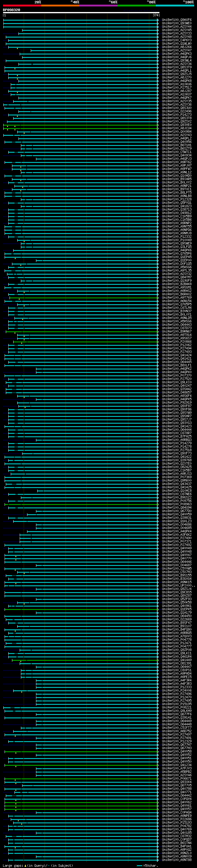The width and height of the screenshot is (197, 868).
Task: Select label UniRef100_Q3SA42
Action: [177, 389]
